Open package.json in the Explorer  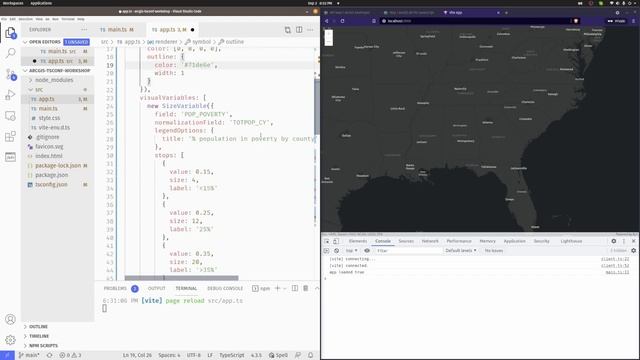click(51, 175)
